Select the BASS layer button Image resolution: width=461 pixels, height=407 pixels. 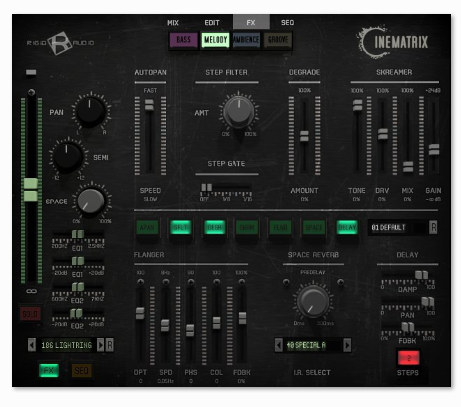pyautogui.click(x=183, y=40)
